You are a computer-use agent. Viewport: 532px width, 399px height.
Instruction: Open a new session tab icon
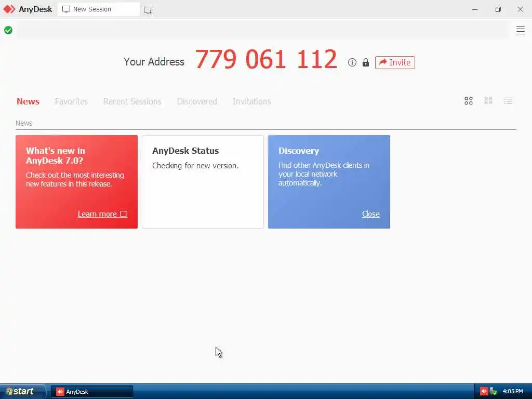click(x=148, y=10)
